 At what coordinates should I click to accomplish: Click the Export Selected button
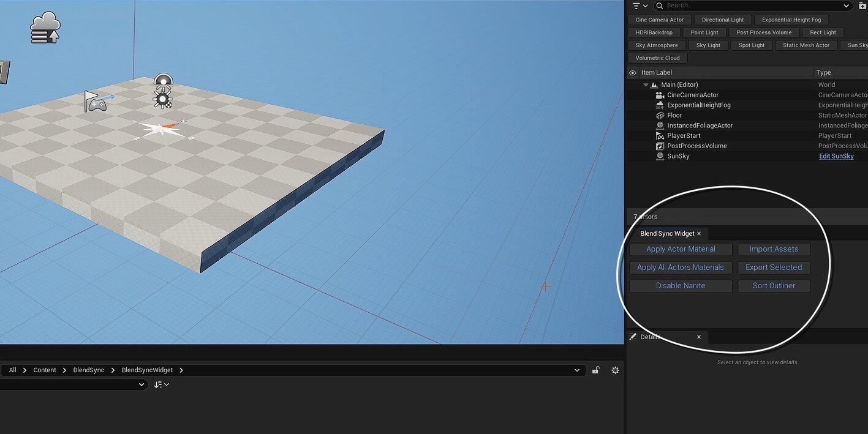point(773,268)
